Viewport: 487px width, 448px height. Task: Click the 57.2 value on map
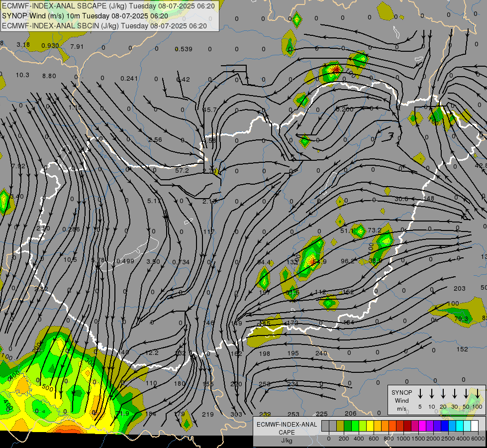182,170
